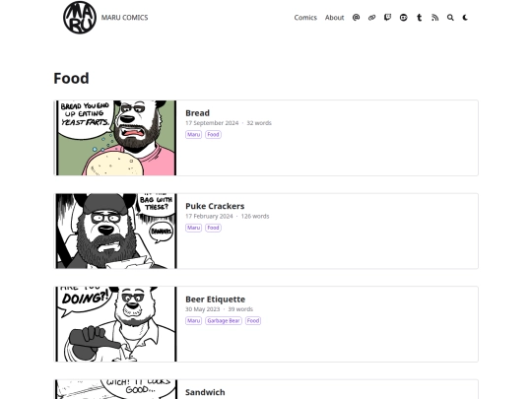This screenshot has height=399, width=532.
Task: Toggle dark mode with moon icon
Action: tap(465, 18)
